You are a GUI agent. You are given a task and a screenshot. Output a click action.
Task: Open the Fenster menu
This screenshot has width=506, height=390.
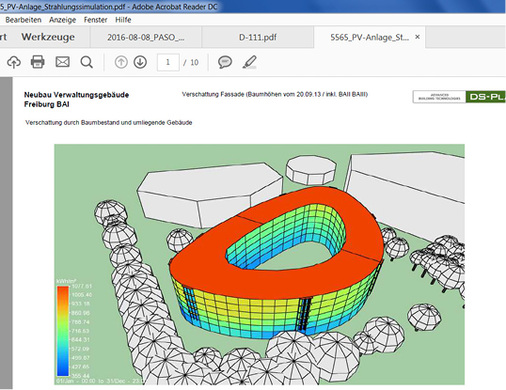95,20
